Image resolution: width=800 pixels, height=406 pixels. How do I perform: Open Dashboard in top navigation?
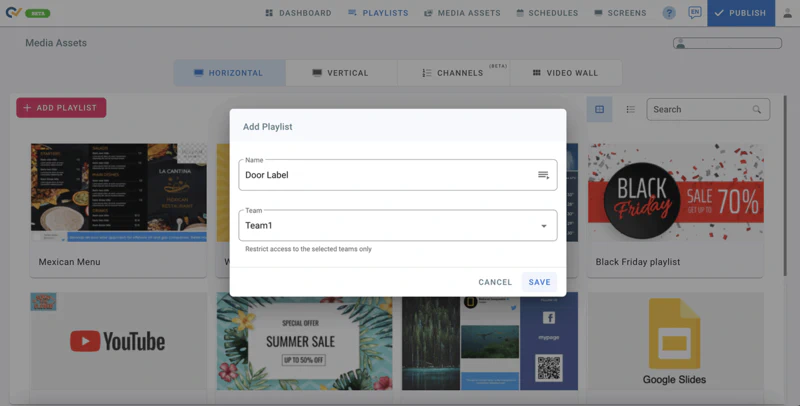298,13
